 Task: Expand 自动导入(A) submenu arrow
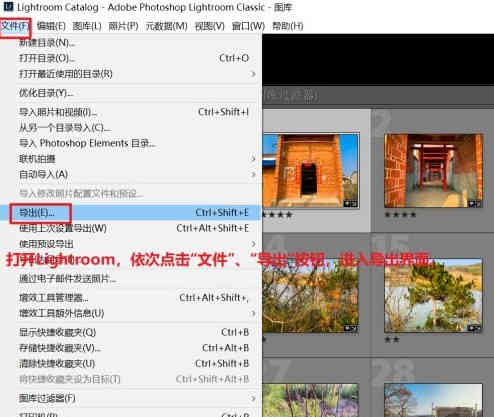[253, 174]
